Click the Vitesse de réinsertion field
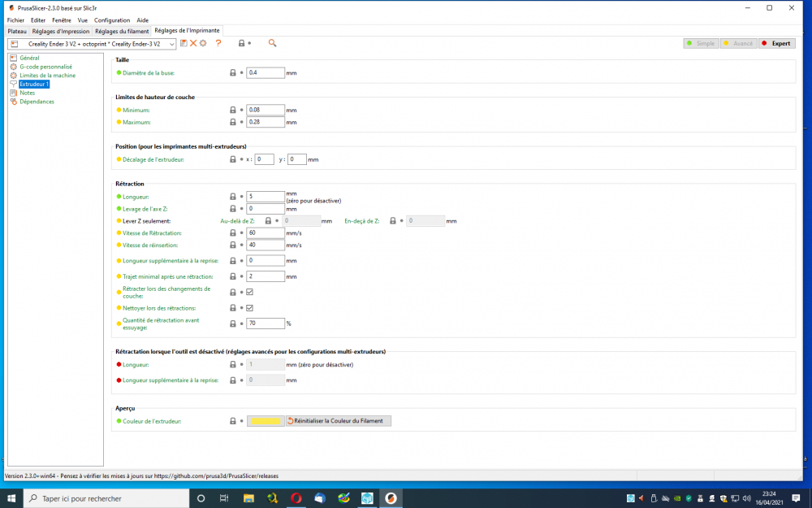812x508 pixels. coord(266,245)
